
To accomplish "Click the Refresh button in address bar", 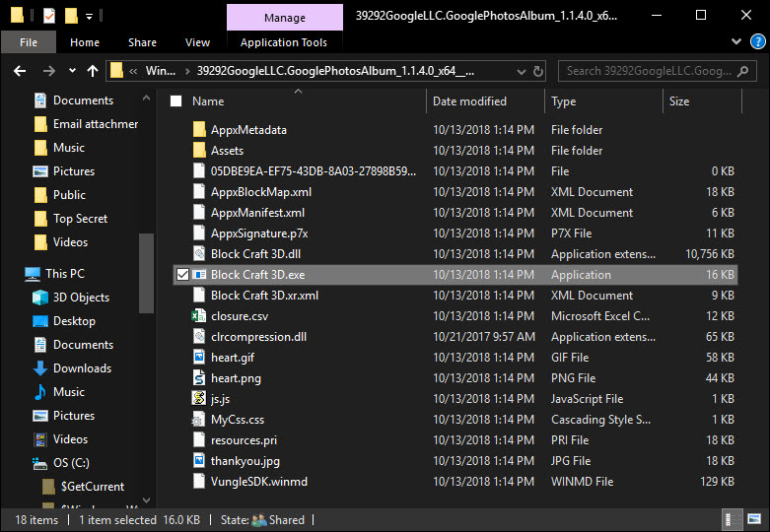I will click(537, 71).
